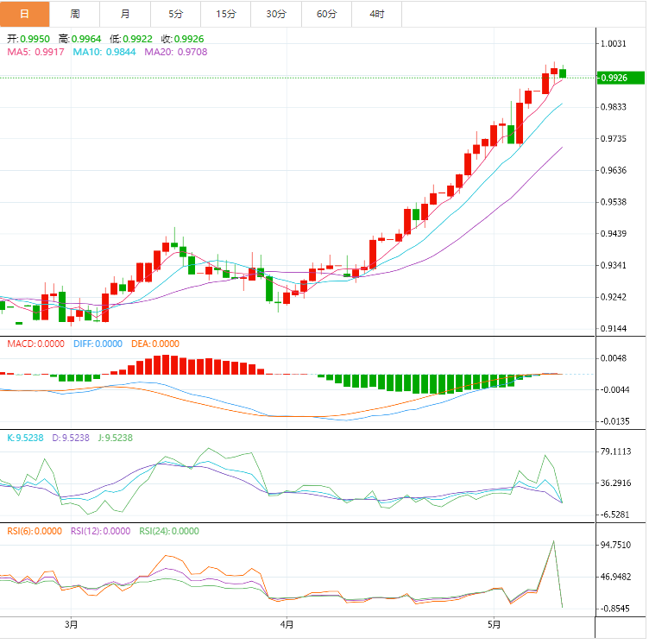This screenshot has width=649, height=644.
Task: Show the 60分 interval chart
Action: coord(327,14)
